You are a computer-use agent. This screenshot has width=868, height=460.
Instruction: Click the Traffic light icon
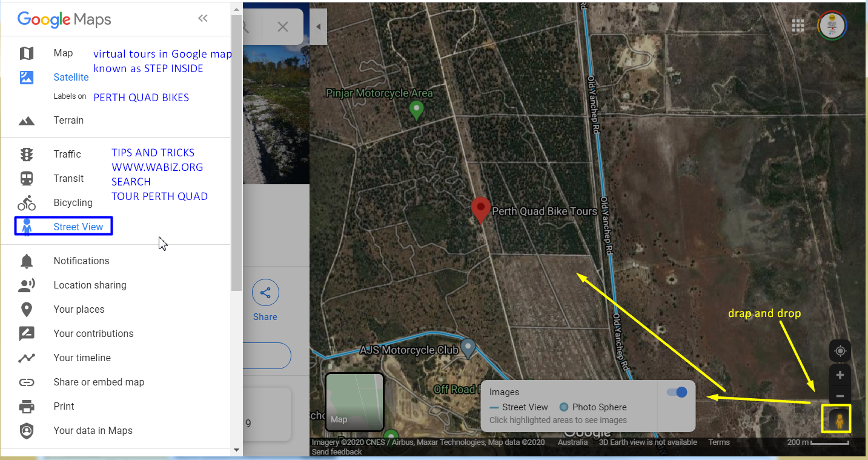pyautogui.click(x=27, y=155)
